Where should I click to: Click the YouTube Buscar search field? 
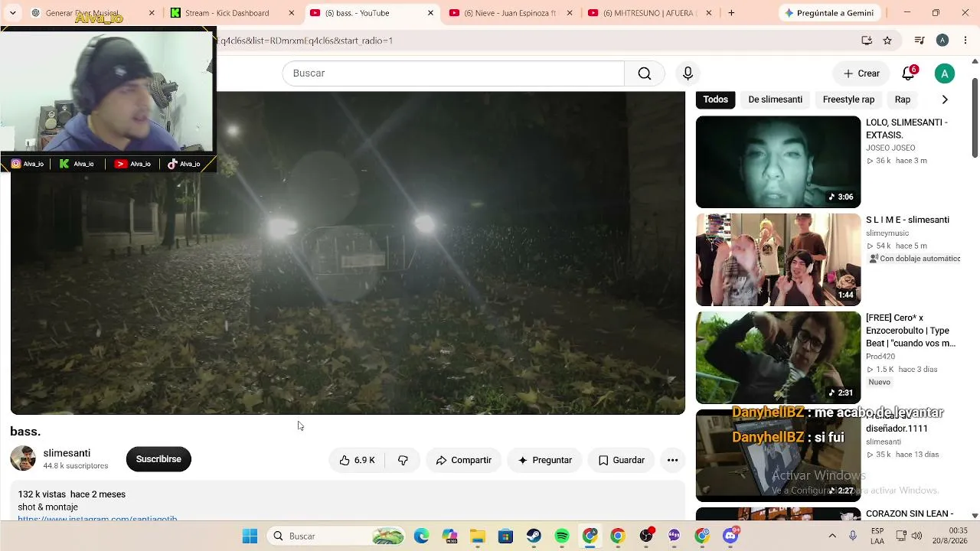453,73
